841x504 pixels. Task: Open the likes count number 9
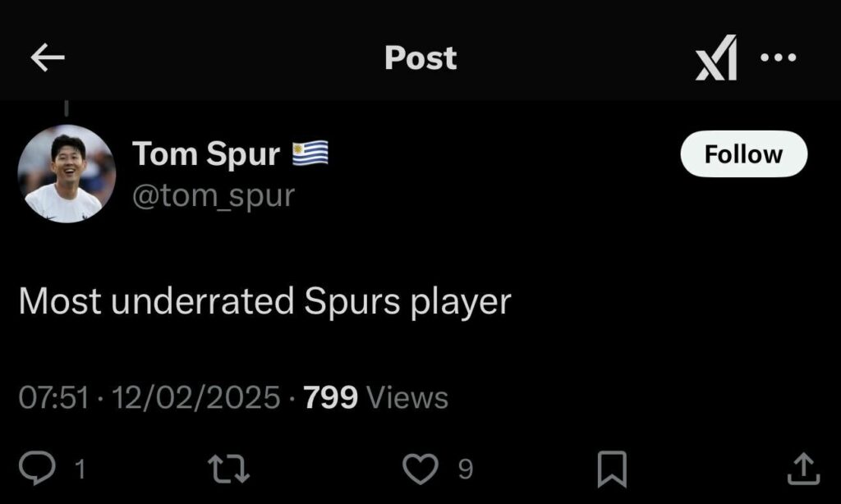tap(466, 470)
